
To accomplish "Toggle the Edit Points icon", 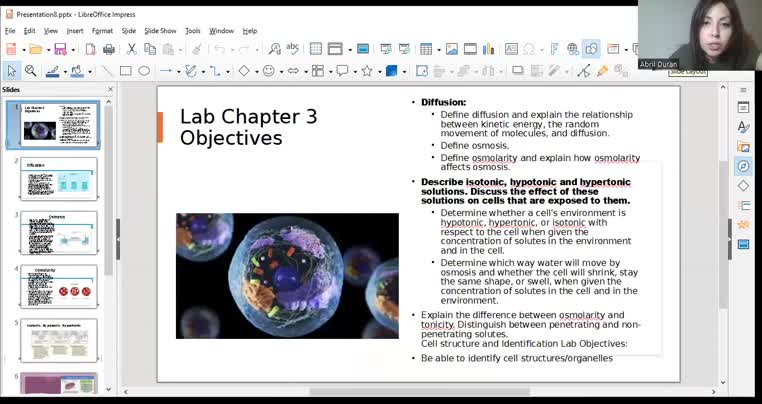I will 584,71.
